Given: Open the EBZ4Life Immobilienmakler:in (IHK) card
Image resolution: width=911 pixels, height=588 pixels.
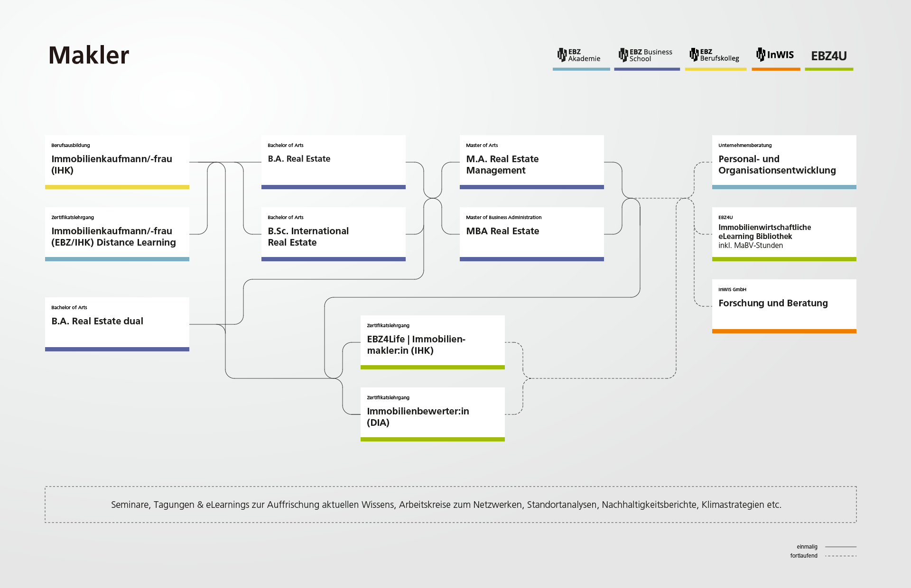Looking at the screenshot, I should pos(433,342).
